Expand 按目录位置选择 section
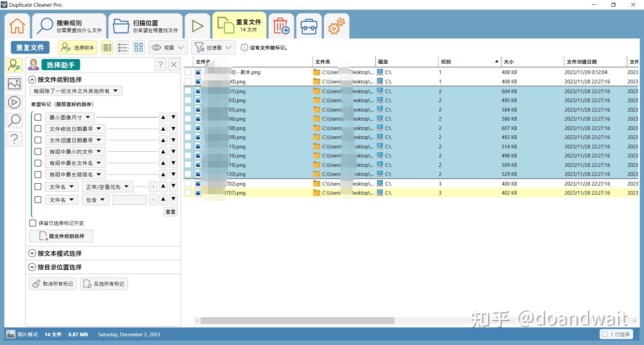 [32, 267]
